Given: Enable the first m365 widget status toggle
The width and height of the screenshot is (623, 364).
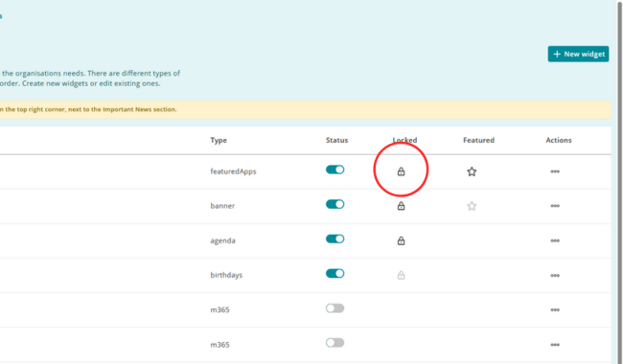Looking at the screenshot, I should [x=335, y=308].
